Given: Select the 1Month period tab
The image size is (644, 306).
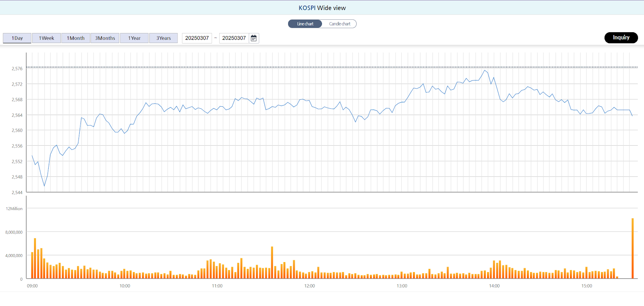Looking at the screenshot, I should [76, 38].
